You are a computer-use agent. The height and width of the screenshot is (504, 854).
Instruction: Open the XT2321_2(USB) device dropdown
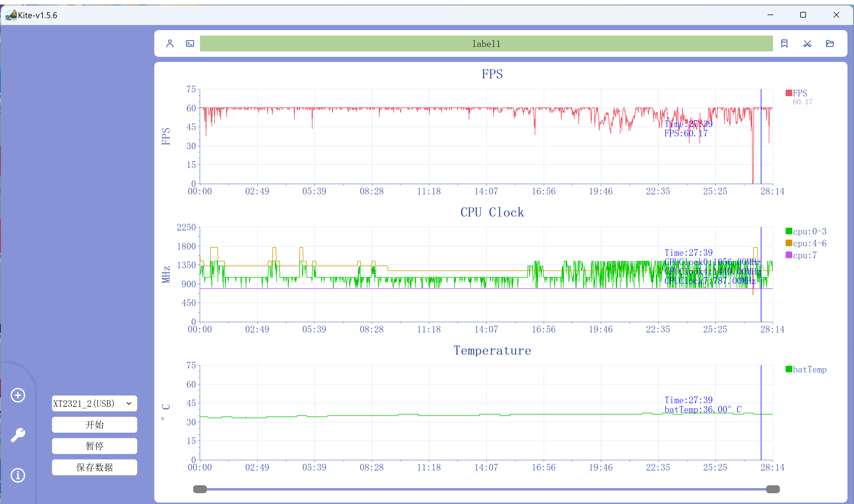coord(94,403)
